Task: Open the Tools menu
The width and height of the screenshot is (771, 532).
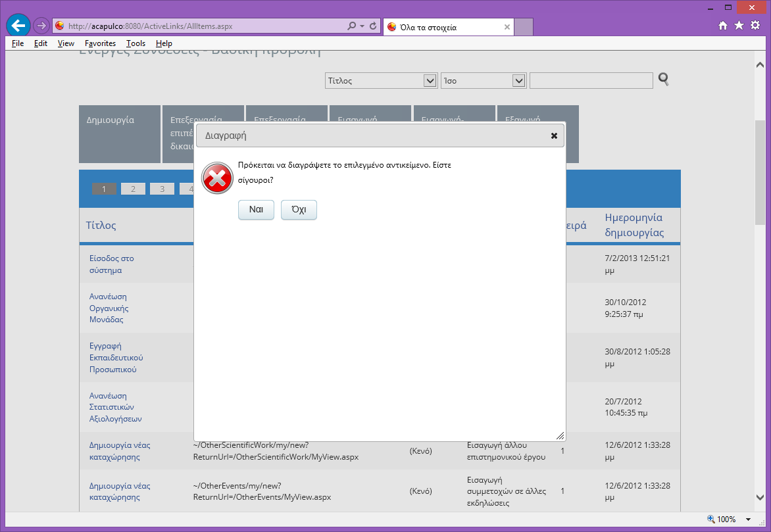Action: (136, 43)
